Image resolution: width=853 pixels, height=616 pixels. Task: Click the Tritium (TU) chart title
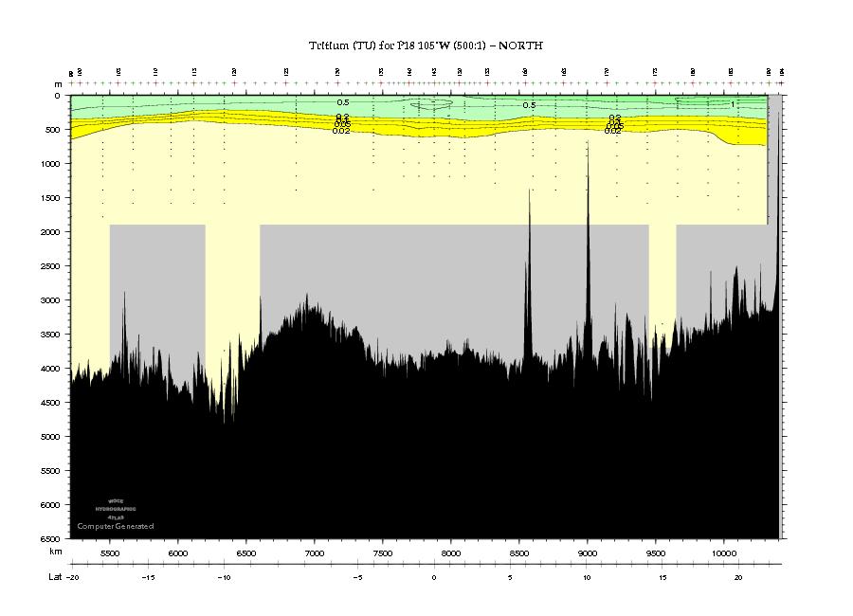pyautogui.click(x=426, y=45)
